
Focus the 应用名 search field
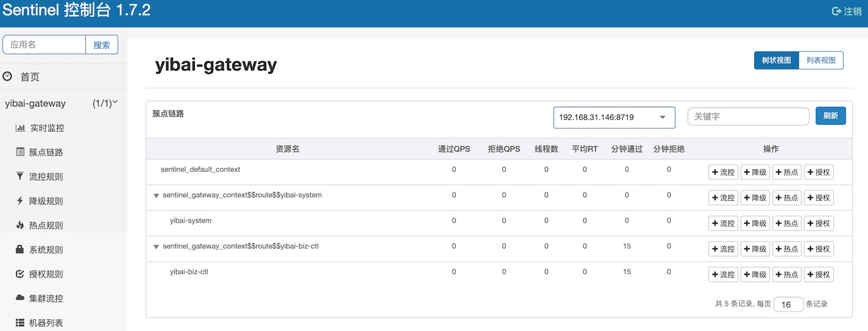coord(44,45)
